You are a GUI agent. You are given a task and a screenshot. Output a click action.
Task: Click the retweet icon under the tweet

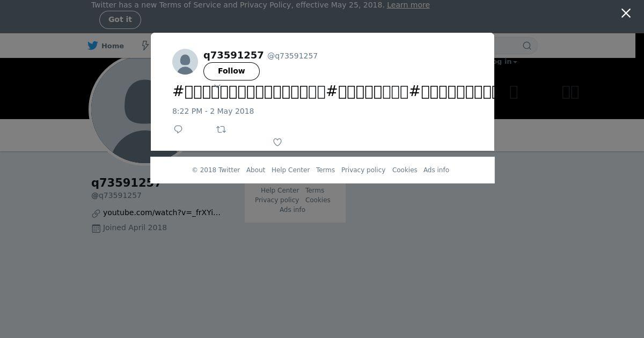221,129
